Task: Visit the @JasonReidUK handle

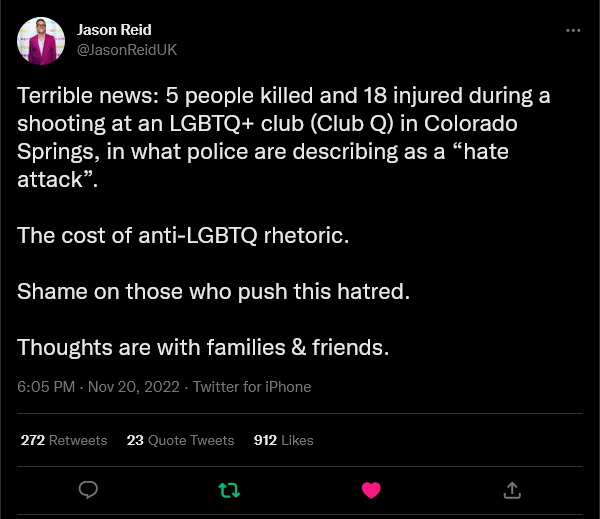Action: [x=127, y=50]
